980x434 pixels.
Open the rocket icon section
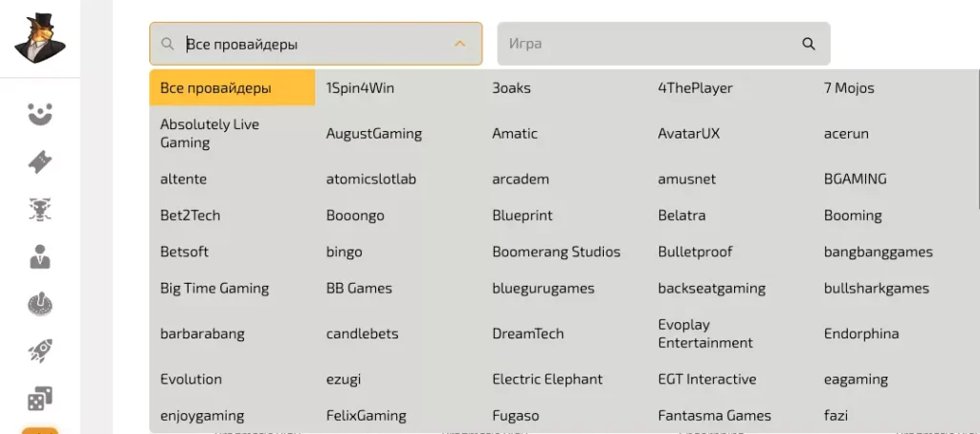(x=40, y=351)
